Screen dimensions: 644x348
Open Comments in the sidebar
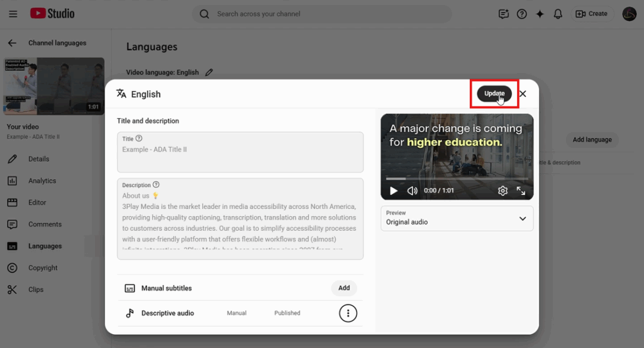pyautogui.click(x=45, y=224)
